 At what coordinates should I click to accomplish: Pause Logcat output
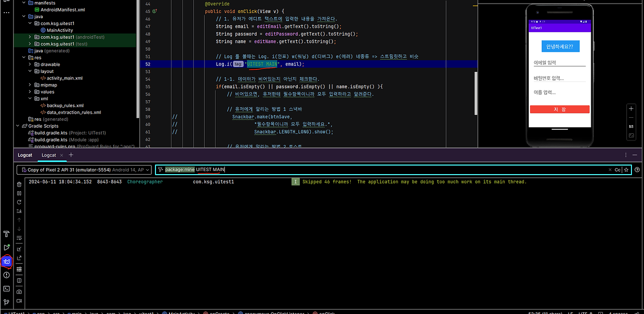19,193
